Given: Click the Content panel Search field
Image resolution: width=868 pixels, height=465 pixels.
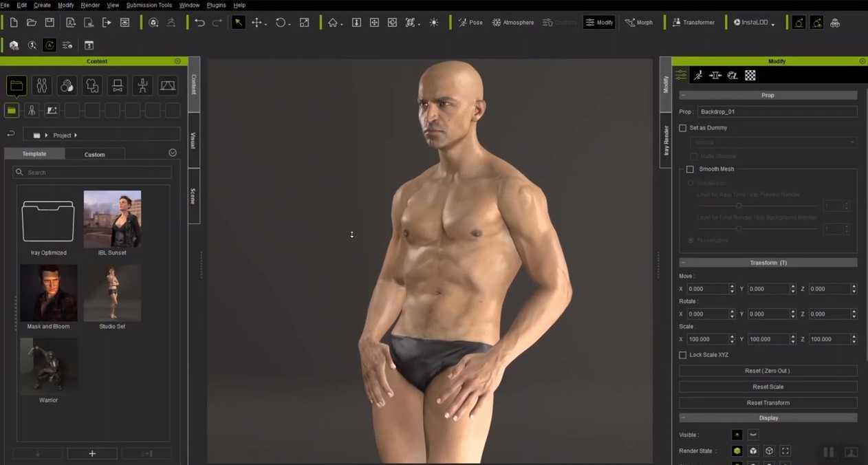Looking at the screenshot, I should point(92,172).
